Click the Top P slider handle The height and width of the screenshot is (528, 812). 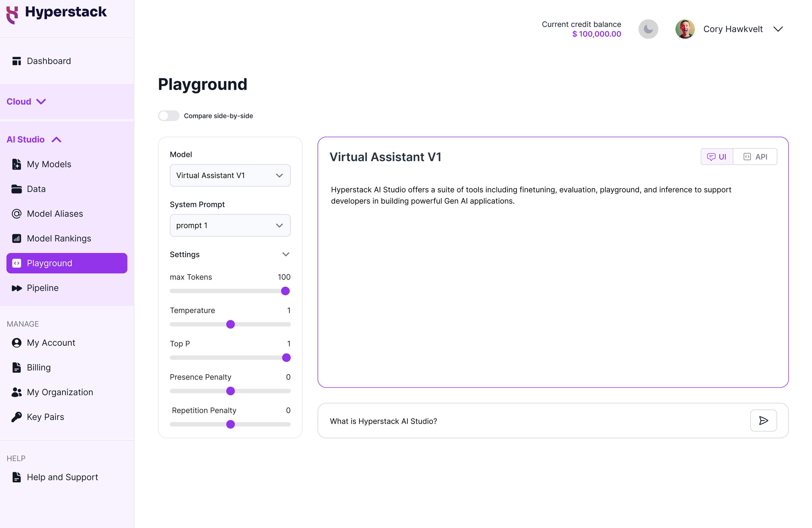pos(286,358)
